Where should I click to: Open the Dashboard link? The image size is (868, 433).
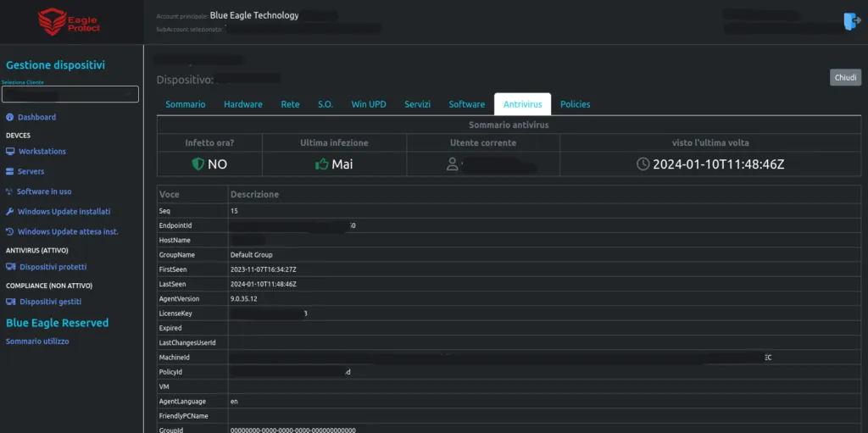click(36, 118)
